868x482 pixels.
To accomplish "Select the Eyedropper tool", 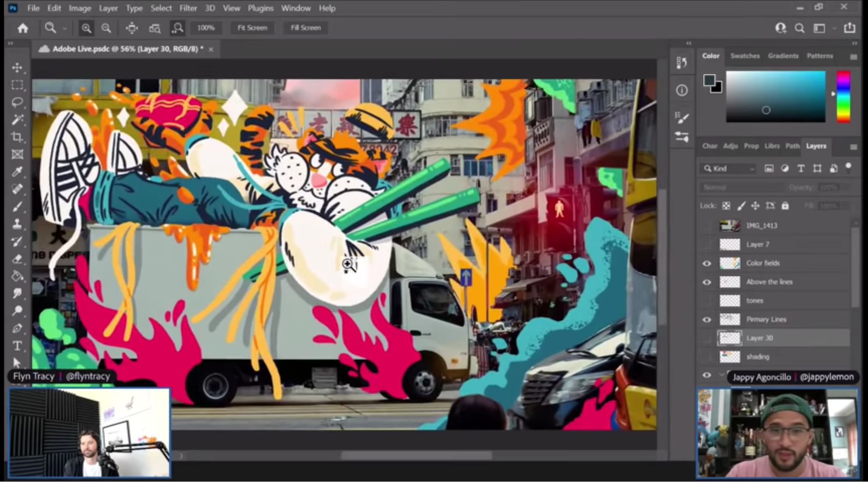I will tap(17, 172).
